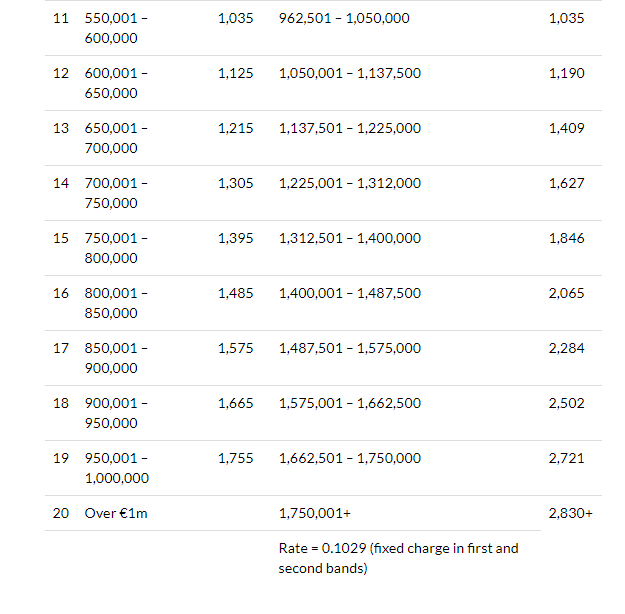Select the charge value 2,284
The height and width of the screenshot is (614, 625).
pyautogui.click(x=567, y=348)
